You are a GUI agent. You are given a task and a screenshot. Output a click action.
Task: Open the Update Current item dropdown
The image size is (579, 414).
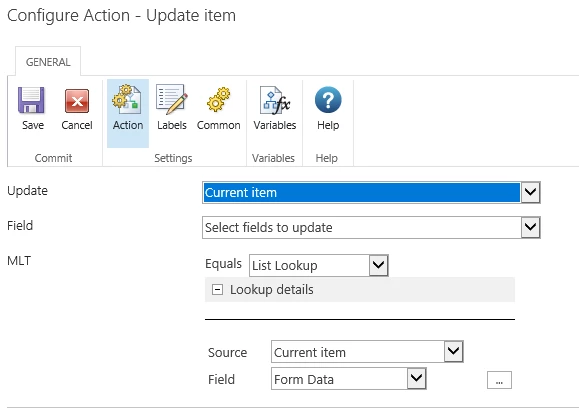pyautogui.click(x=371, y=192)
